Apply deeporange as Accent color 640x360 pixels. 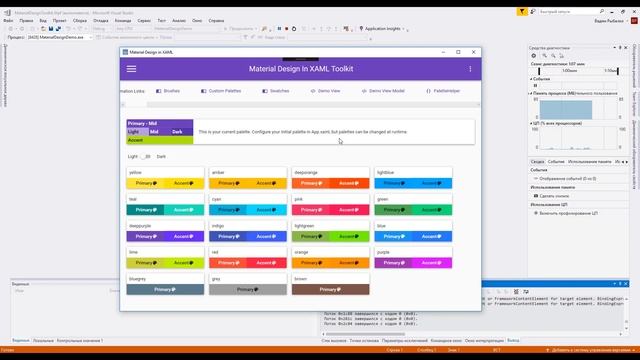click(349, 183)
